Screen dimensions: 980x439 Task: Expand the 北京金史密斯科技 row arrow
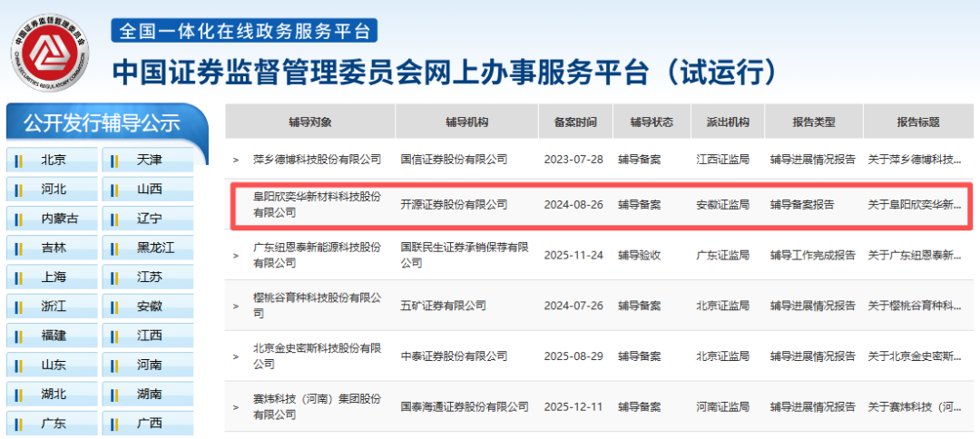[x=237, y=356]
